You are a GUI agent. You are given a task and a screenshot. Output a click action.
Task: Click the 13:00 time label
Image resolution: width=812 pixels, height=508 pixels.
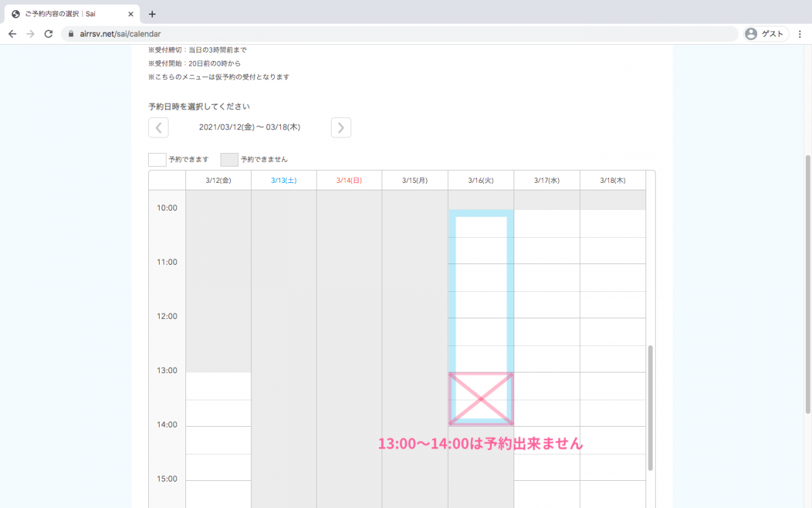pos(167,371)
